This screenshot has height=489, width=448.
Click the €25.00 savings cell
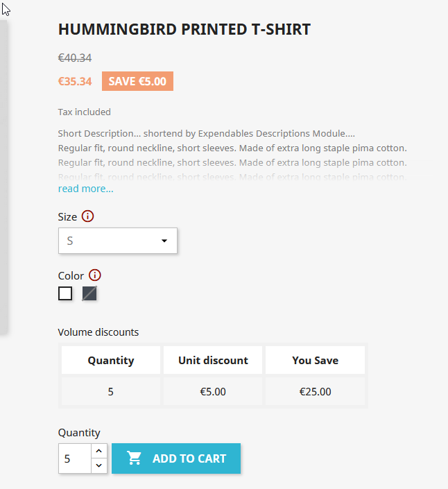[315, 391]
